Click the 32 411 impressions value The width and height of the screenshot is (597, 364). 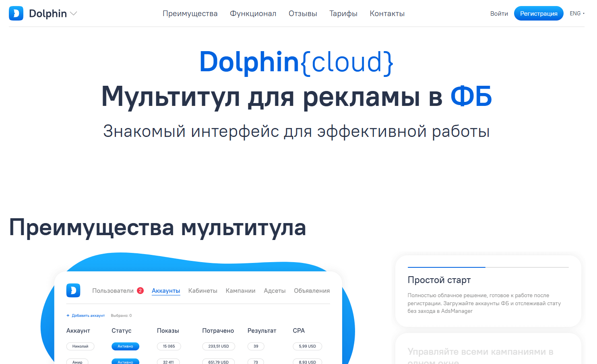(x=168, y=362)
